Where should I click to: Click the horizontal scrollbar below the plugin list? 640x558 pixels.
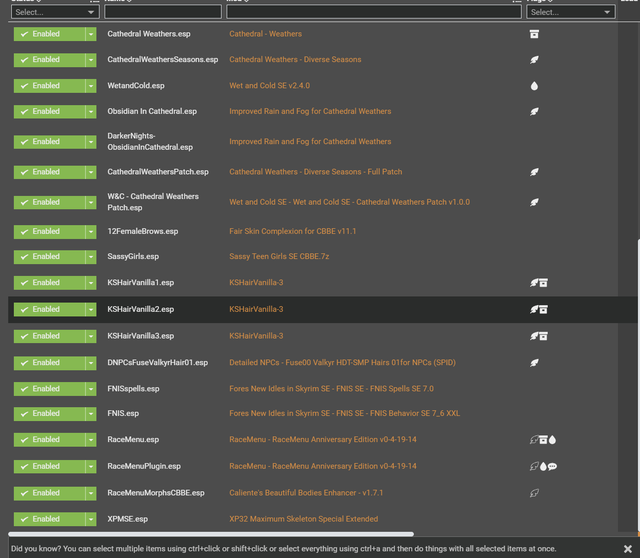(x=211, y=534)
